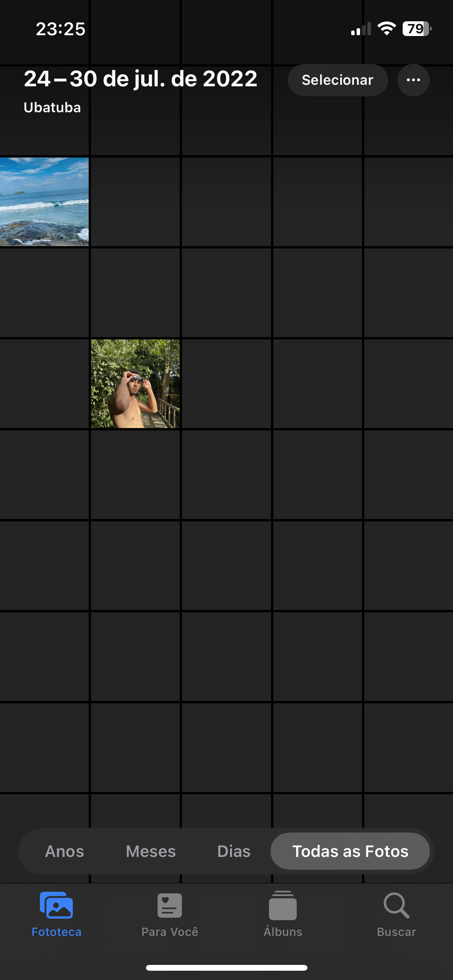
Task: Switch view to Dias
Action: tap(234, 851)
